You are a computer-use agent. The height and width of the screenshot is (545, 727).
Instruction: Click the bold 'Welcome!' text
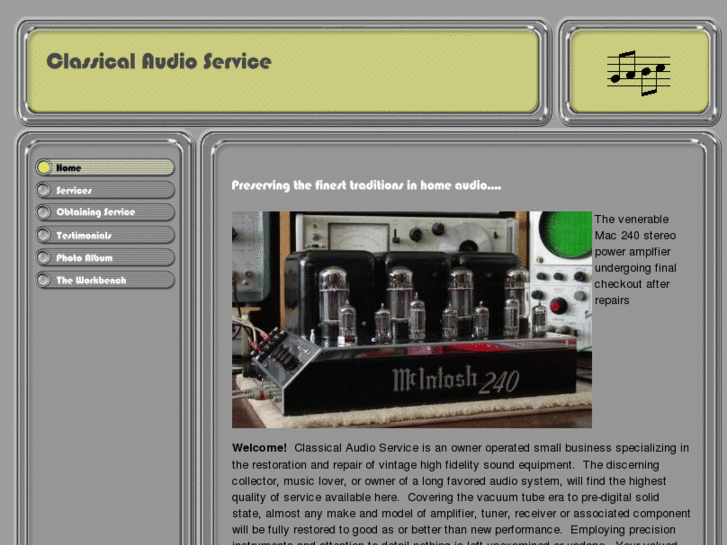(x=259, y=448)
